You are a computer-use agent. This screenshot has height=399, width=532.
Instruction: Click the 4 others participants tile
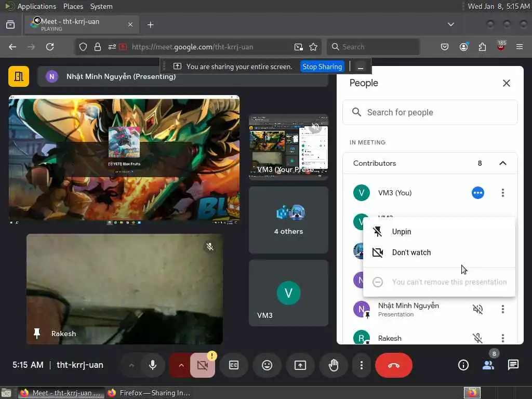pos(288,220)
